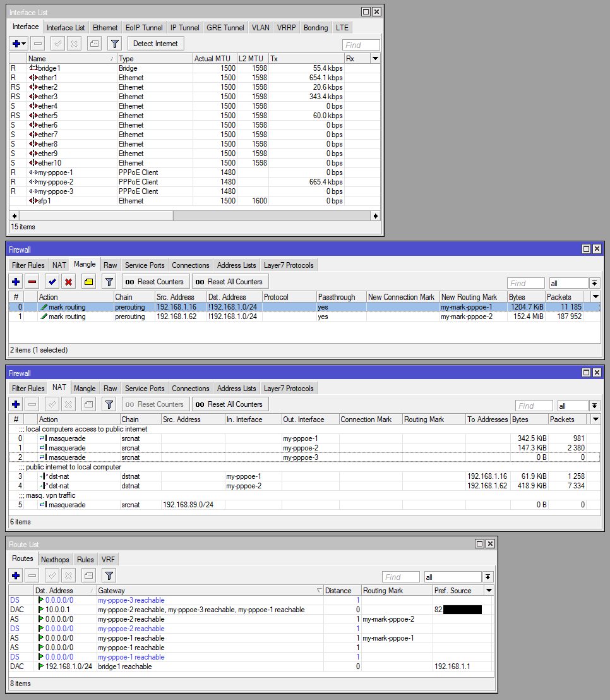Click Detect Internet button
The image size is (610, 700).
[x=155, y=44]
